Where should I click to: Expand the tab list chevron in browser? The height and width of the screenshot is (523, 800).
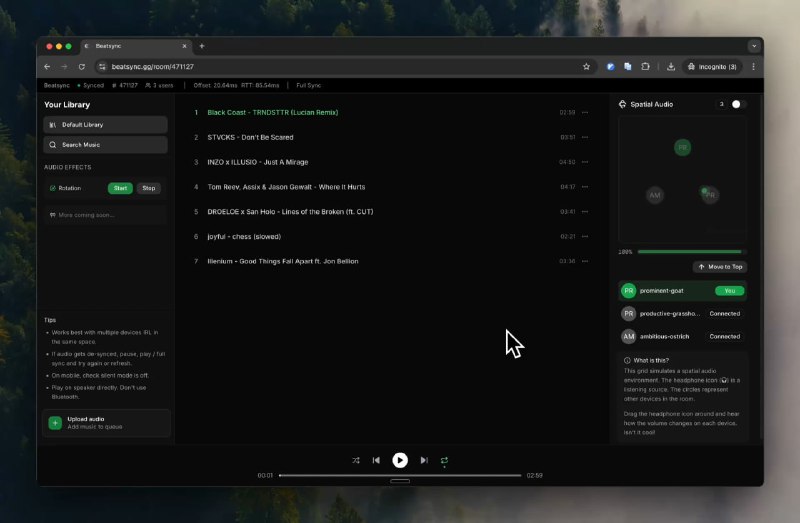point(753,46)
